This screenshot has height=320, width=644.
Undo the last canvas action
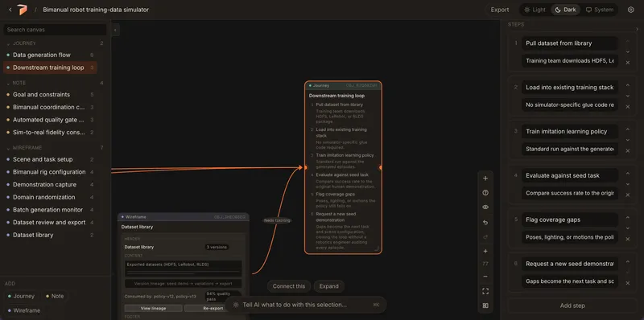tap(485, 223)
